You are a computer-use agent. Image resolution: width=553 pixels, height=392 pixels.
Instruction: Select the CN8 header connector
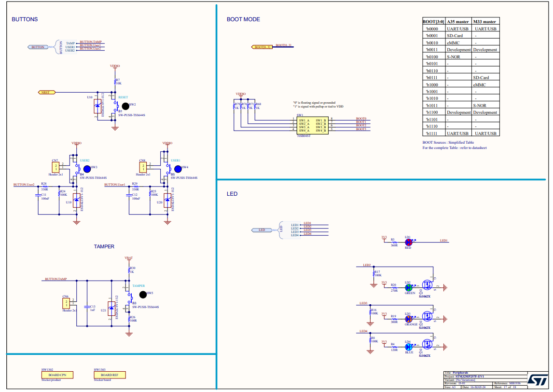pyautogui.click(x=143, y=167)
